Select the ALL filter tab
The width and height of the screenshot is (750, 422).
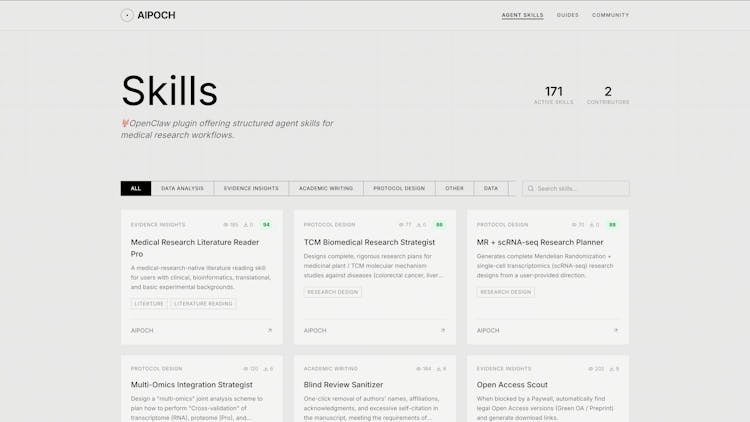135,188
